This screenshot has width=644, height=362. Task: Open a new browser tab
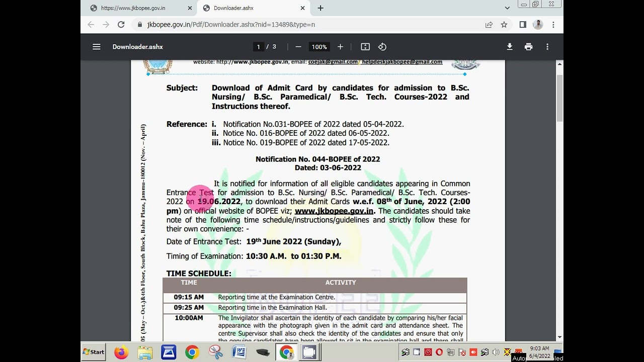coord(320,8)
